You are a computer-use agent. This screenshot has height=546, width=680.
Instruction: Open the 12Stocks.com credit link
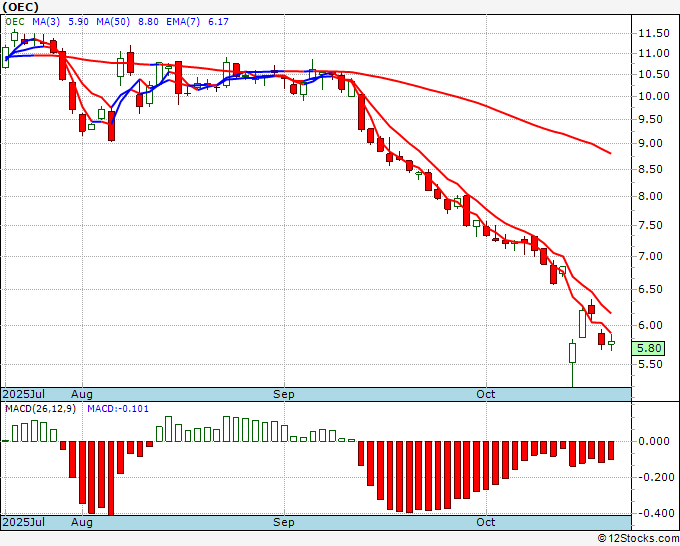coord(638,538)
